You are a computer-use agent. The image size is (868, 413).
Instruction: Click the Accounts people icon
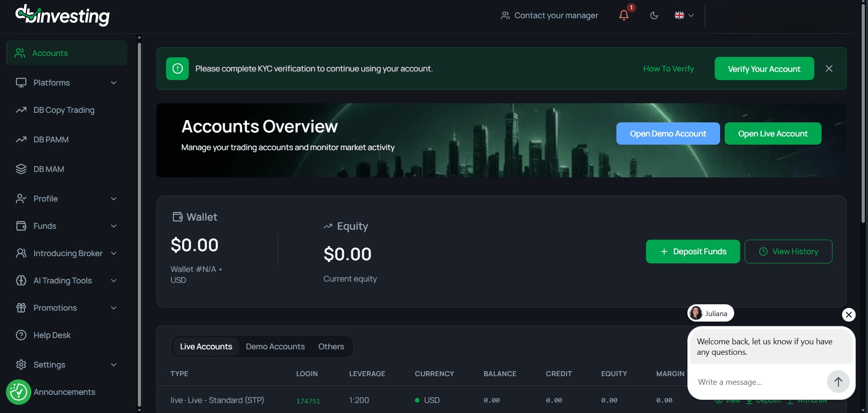tap(20, 53)
